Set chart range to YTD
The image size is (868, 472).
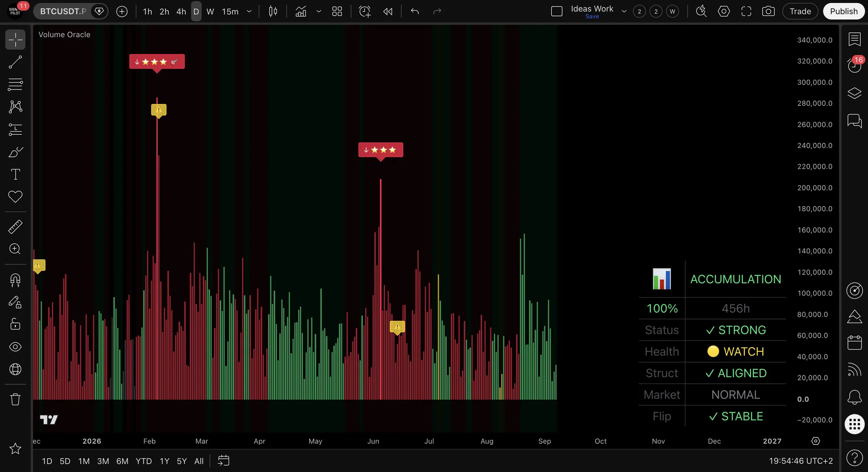143,461
